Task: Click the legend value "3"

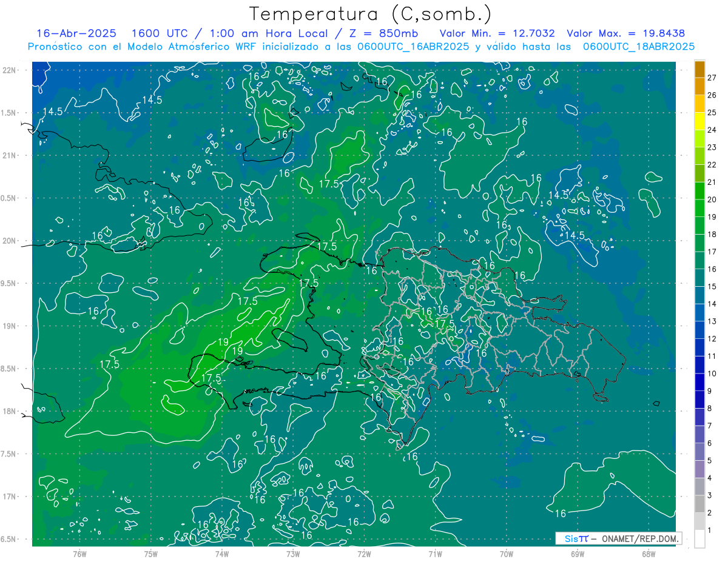Action: 709,496
